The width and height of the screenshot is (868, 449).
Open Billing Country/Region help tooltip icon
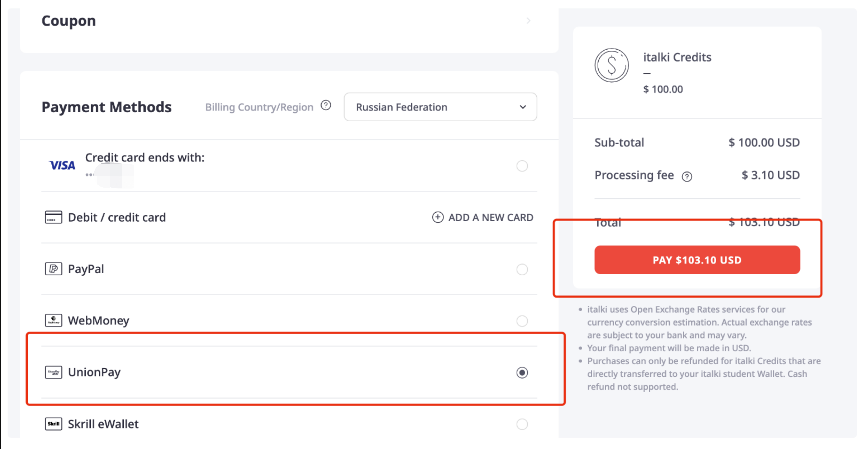pos(326,105)
